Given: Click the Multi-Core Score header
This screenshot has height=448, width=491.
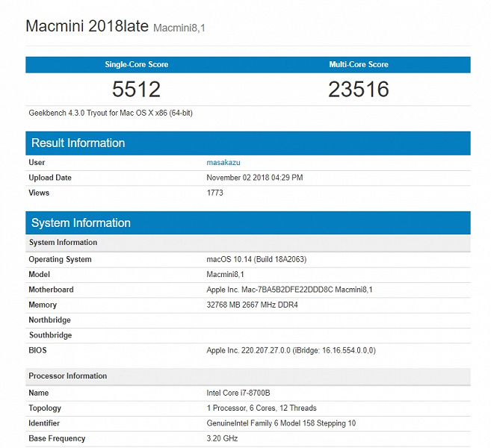Looking at the screenshot, I should pyautogui.click(x=359, y=64).
